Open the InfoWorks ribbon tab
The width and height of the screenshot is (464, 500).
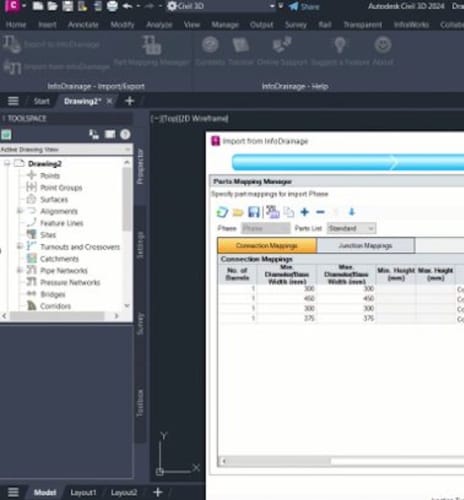coord(411,25)
